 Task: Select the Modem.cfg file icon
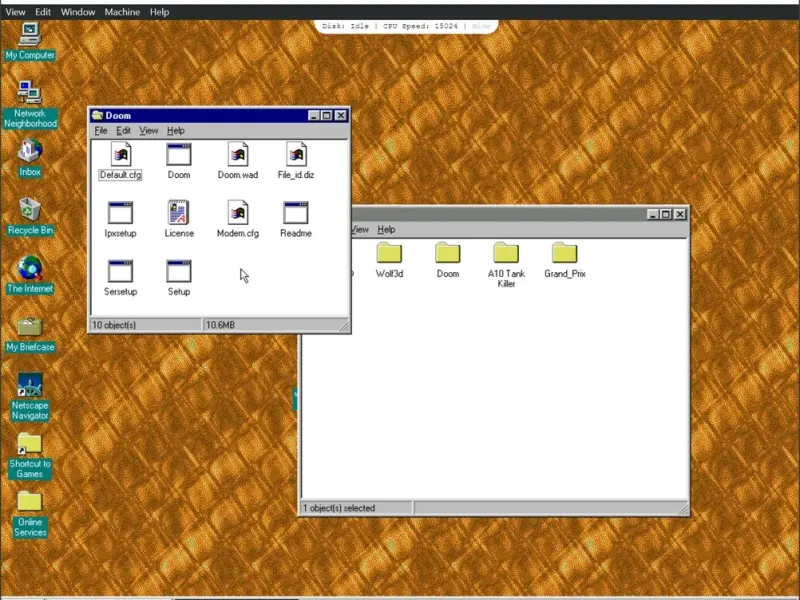(238, 213)
